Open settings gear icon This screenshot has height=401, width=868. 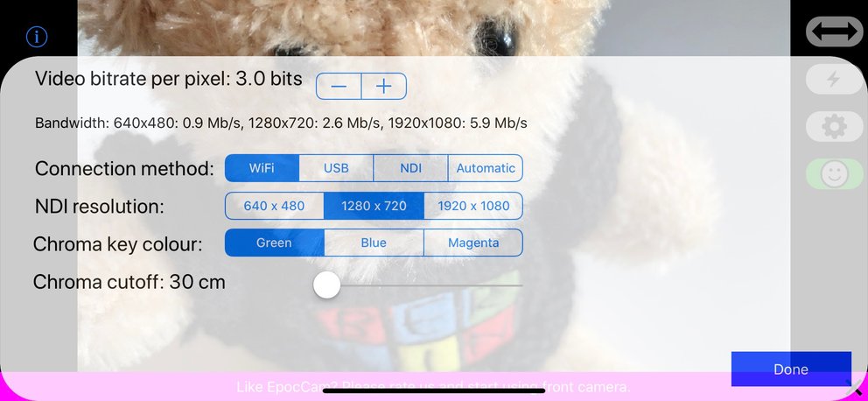tap(834, 127)
